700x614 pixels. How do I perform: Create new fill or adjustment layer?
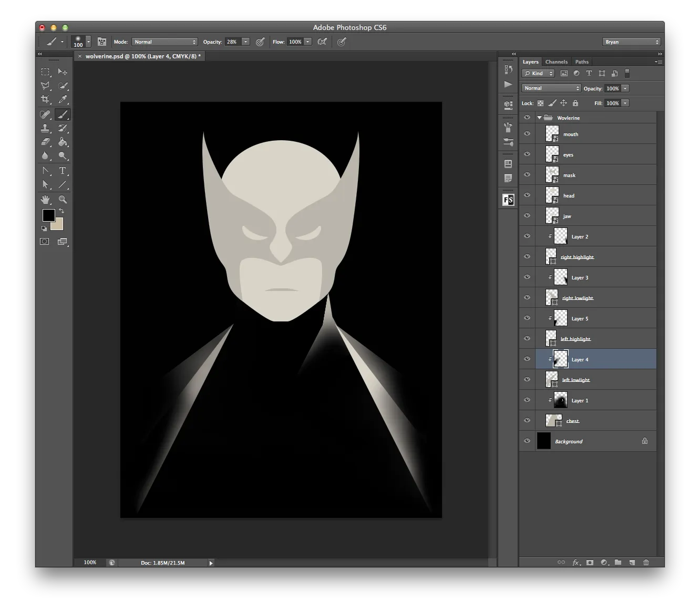(604, 563)
